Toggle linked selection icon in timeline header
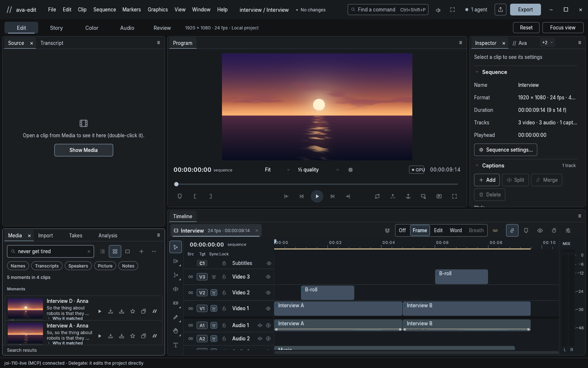The height and width of the screenshot is (368, 588). [x=512, y=231]
